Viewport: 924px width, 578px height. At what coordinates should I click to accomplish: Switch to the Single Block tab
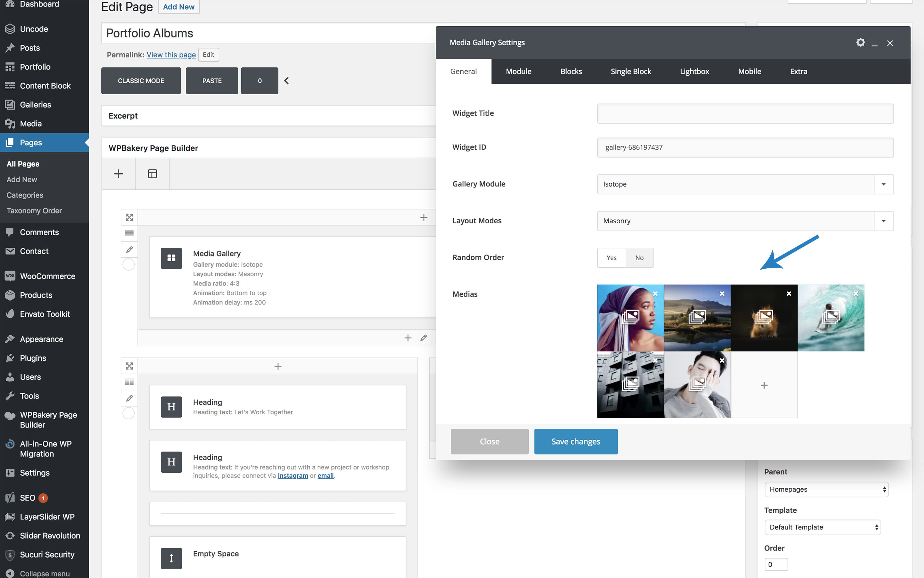tap(630, 72)
